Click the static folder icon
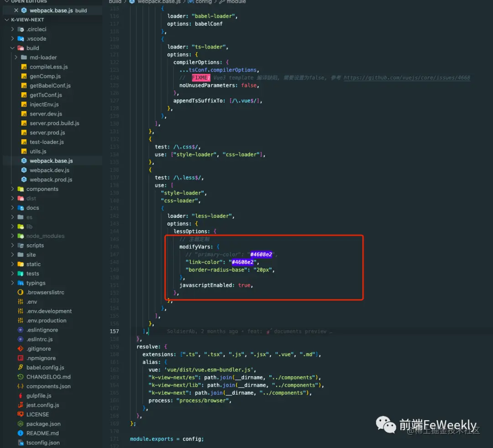This screenshot has width=493, height=448. [21, 264]
